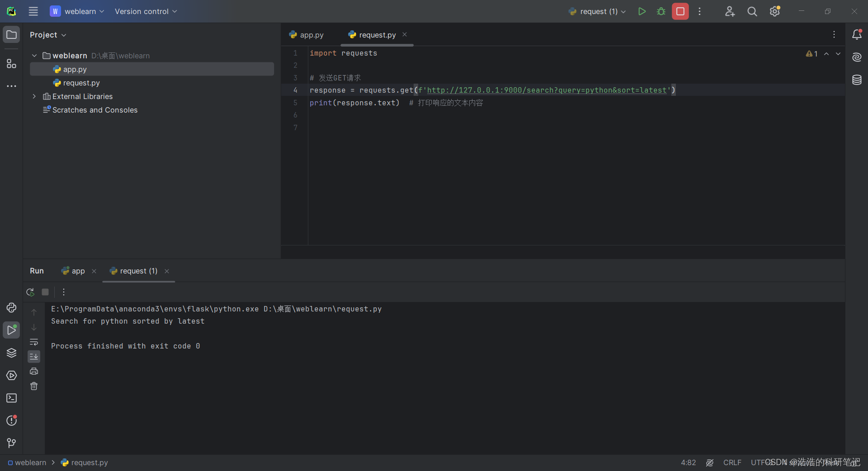Open weblearn project dropdown
The height and width of the screenshot is (471, 868).
coord(77,11)
